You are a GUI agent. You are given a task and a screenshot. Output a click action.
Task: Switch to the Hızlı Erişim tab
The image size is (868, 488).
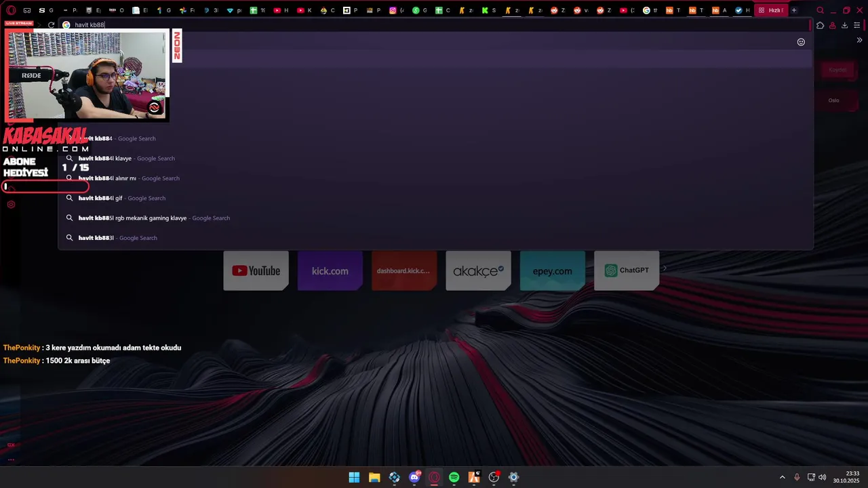(771, 10)
